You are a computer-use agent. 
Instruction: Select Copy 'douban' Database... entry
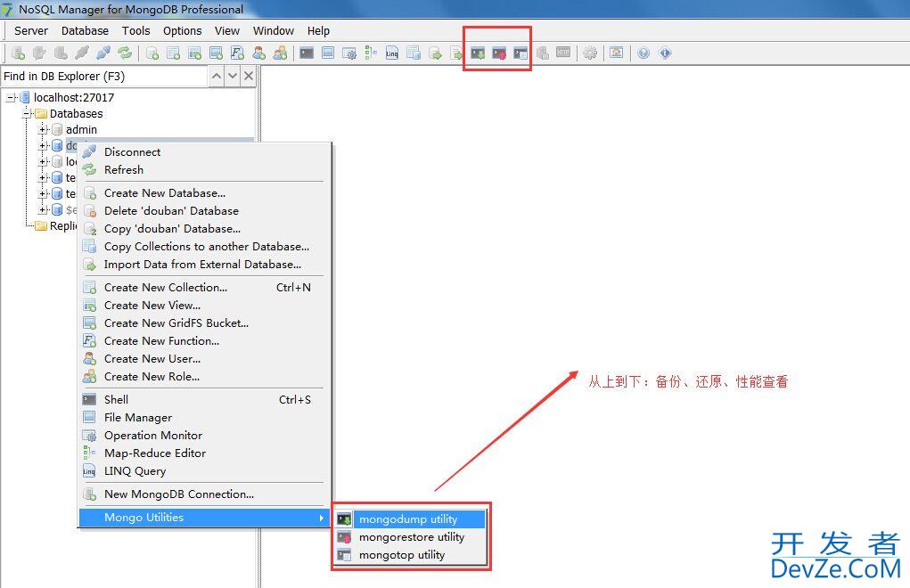[205, 229]
